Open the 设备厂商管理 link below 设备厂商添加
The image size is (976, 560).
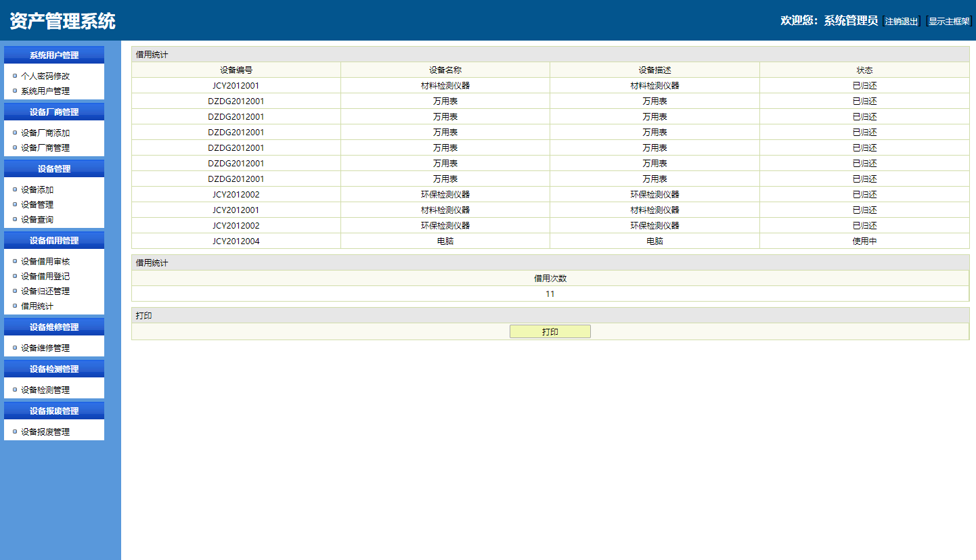coord(45,148)
